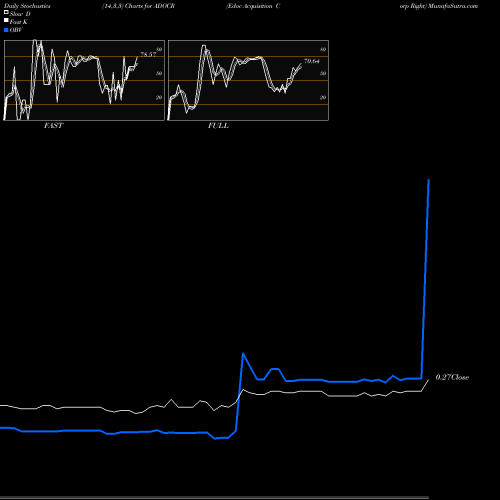Click the OBV legend text

click(x=16, y=30)
